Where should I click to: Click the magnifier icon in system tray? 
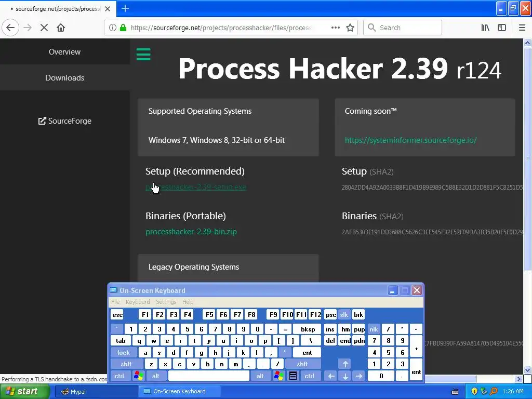tap(494, 392)
